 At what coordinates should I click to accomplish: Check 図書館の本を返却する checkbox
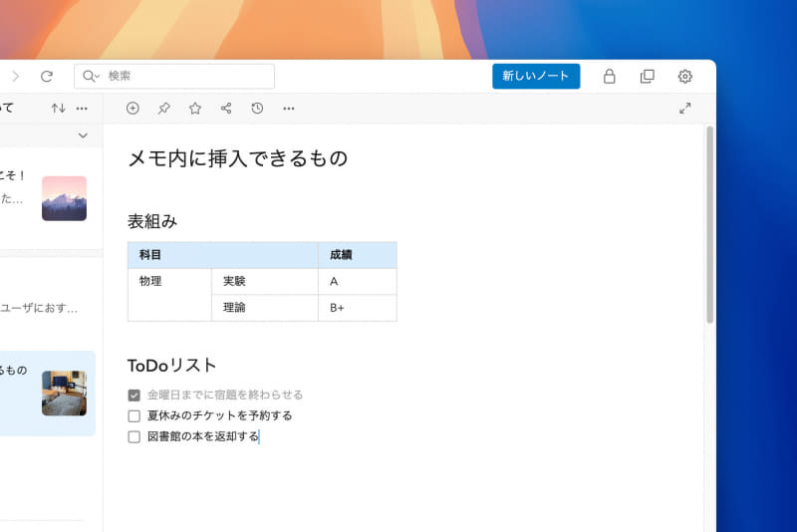(133, 437)
